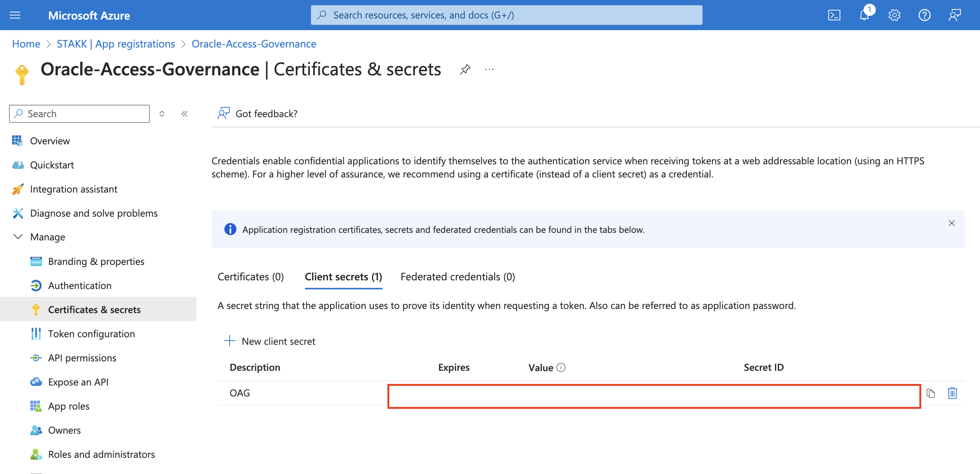Copy the OAG secret ID
Screen dimensions: 980x474
(931, 393)
